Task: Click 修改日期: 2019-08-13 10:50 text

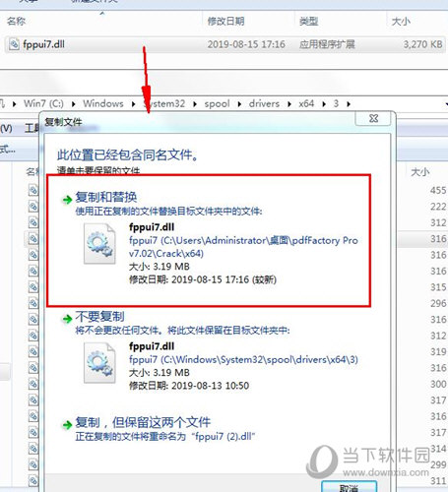Action: (189, 386)
